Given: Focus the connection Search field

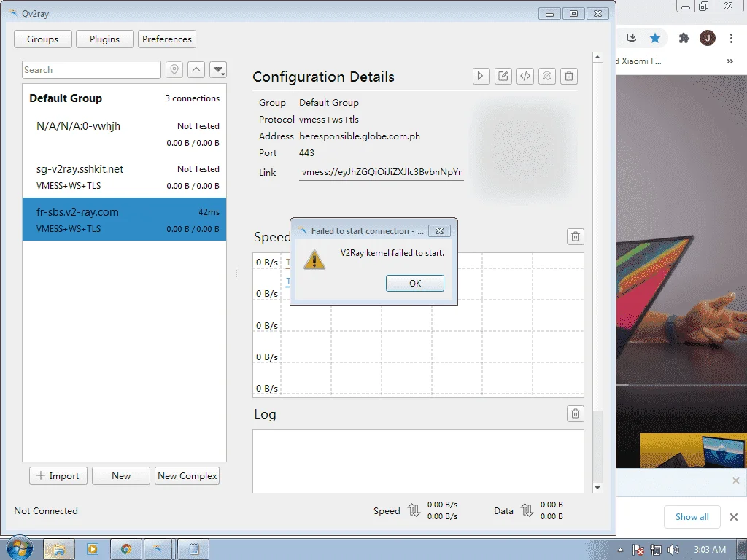Looking at the screenshot, I should pos(91,69).
